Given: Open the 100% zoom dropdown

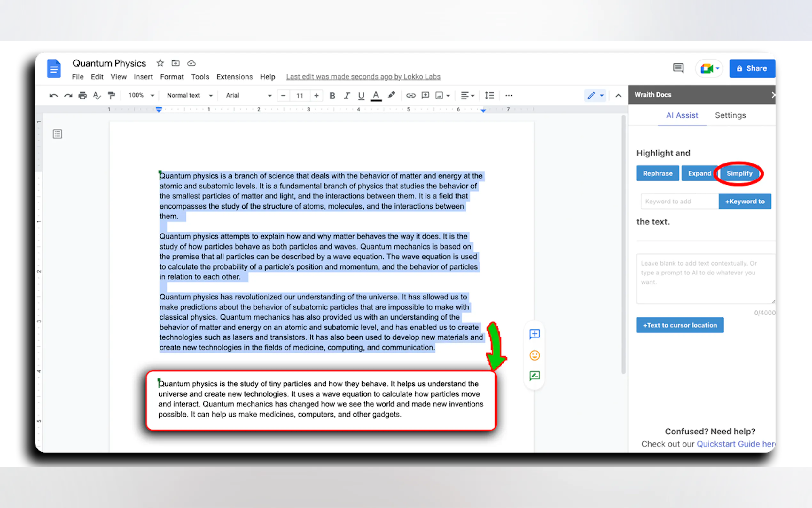Looking at the screenshot, I should tap(141, 95).
